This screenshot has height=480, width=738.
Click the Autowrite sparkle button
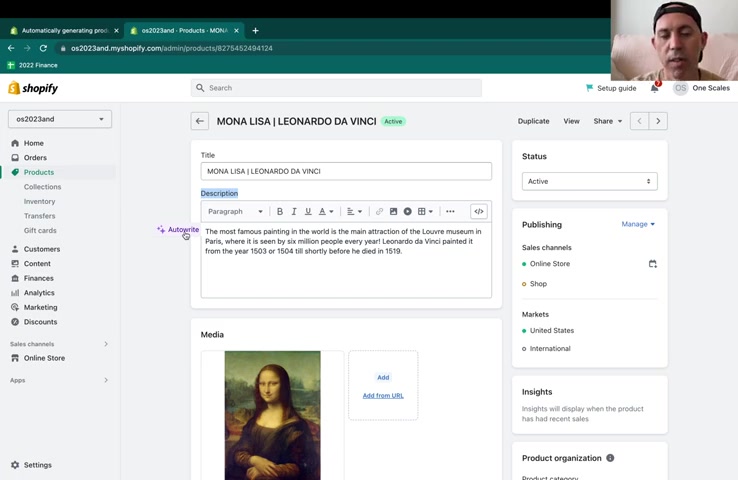[178, 230]
